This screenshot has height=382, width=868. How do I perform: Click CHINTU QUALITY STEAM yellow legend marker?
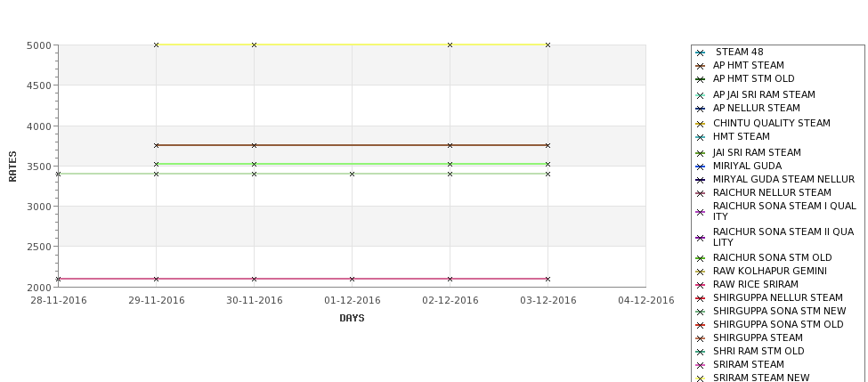pyautogui.click(x=700, y=124)
